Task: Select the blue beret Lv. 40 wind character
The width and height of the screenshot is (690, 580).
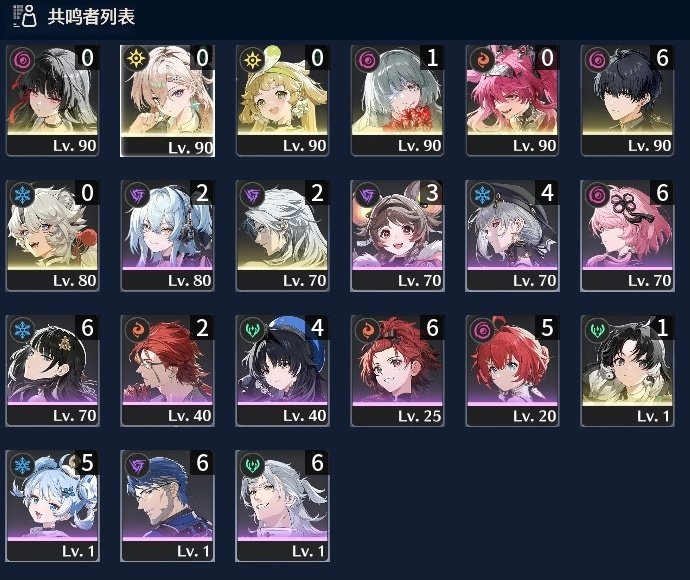Action: coord(283,371)
